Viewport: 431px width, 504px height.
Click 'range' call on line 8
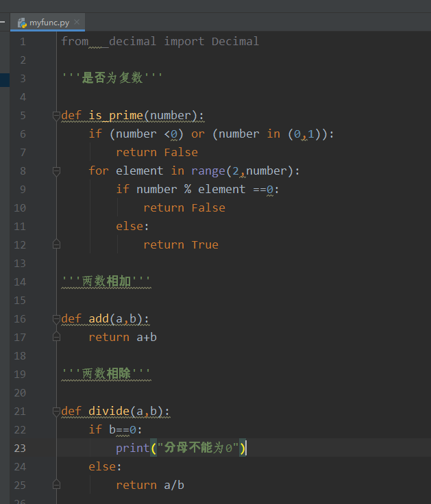click(x=208, y=171)
